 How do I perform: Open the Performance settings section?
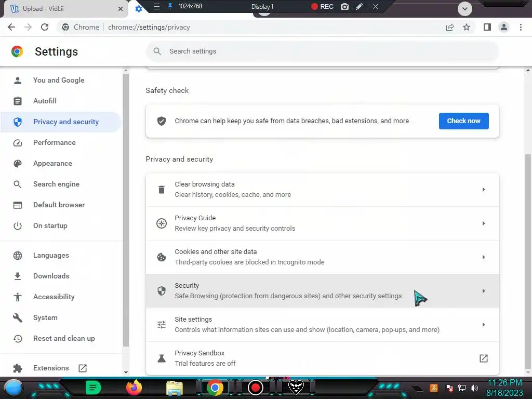pyautogui.click(x=60, y=142)
